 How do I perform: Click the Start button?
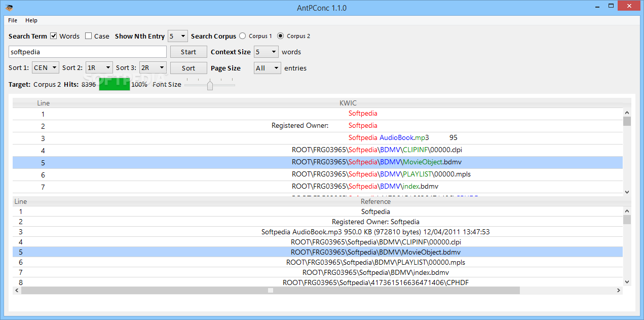point(188,52)
